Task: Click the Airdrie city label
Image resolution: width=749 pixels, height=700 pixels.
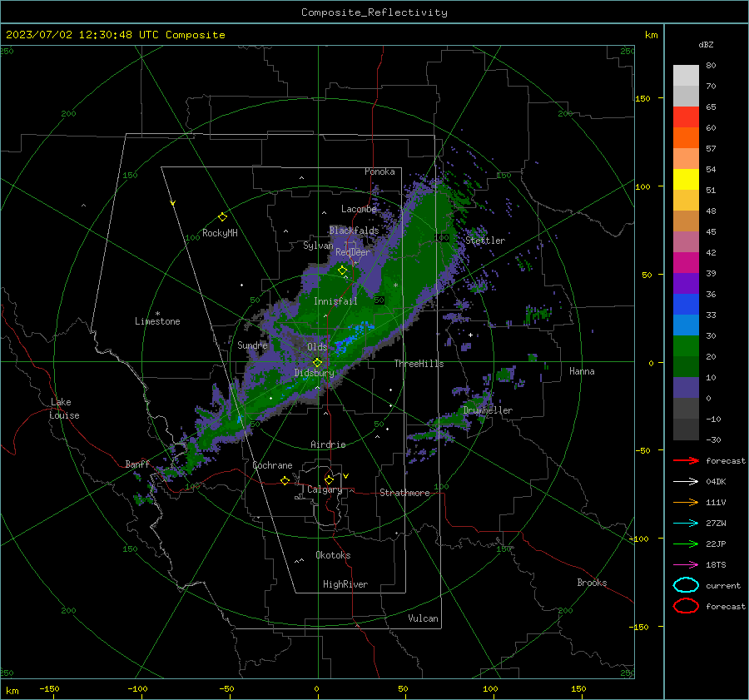Action: point(328,444)
